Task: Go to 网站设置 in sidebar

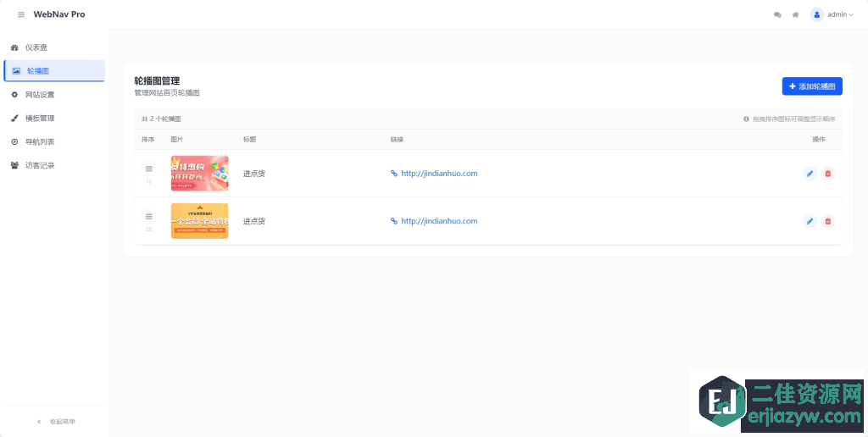Action: tap(39, 95)
